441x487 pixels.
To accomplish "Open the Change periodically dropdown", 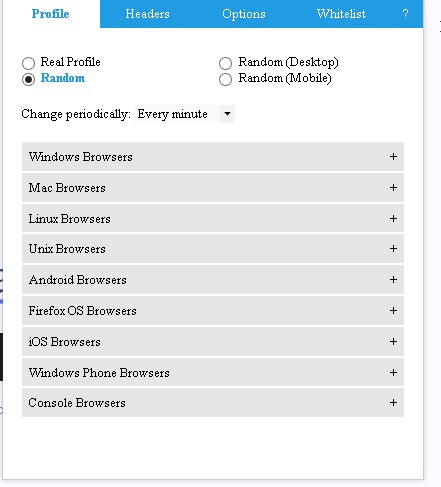I will point(185,114).
